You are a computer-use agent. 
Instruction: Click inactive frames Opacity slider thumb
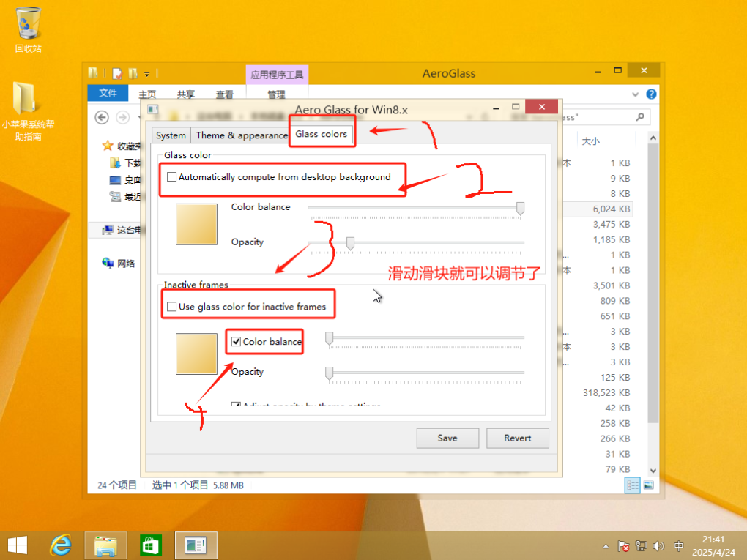pyautogui.click(x=330, y=373)
